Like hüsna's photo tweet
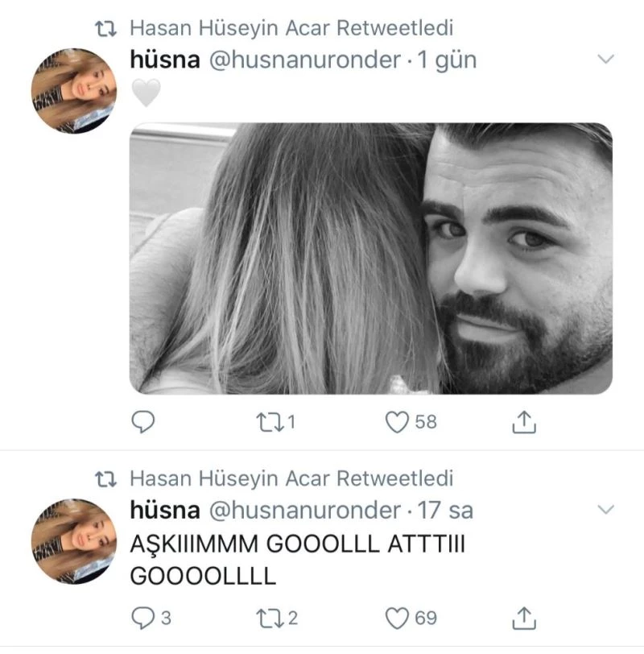644x654 pixels. tap(394, 418)
